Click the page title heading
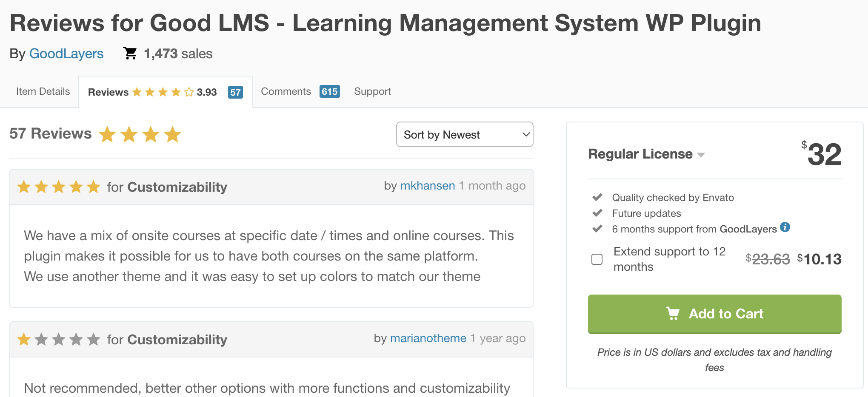The height and width of the screenshot is (397, 868). click(x=385, y=23)
